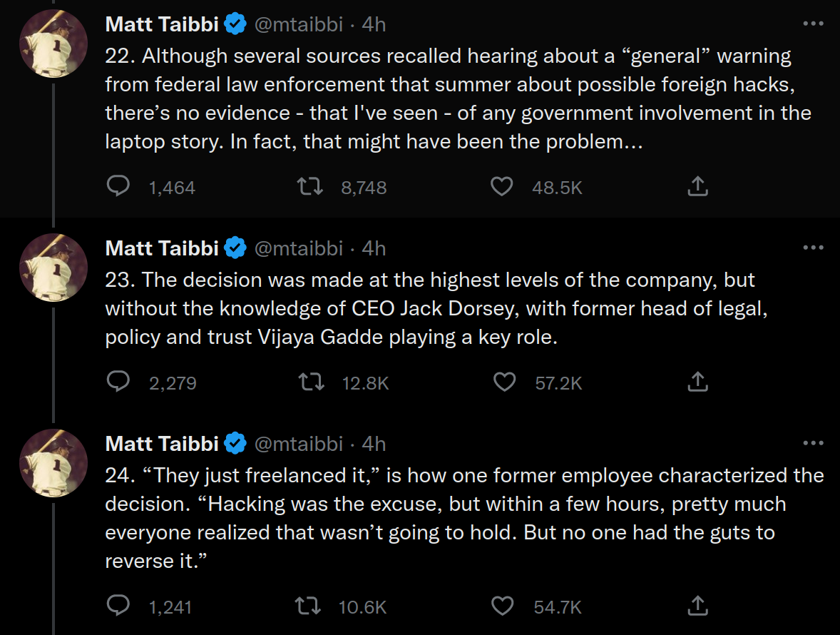Reply to tweet 22 about federal warning
840x635 pixels.
(x=118, y=186)
